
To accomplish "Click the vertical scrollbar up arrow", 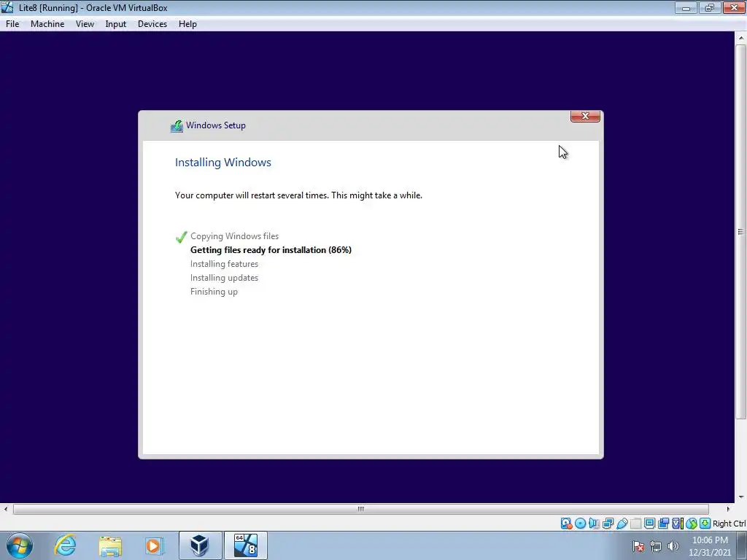I will pos(741,38).
